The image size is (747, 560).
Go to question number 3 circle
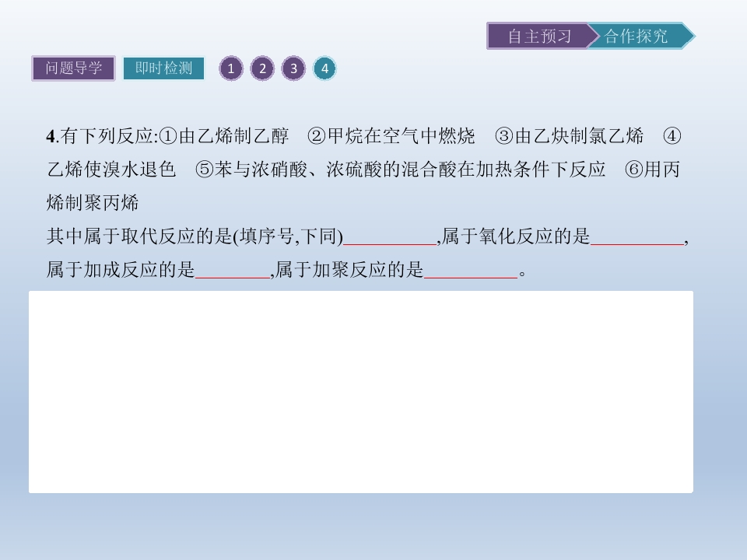[x=293, y=68]
